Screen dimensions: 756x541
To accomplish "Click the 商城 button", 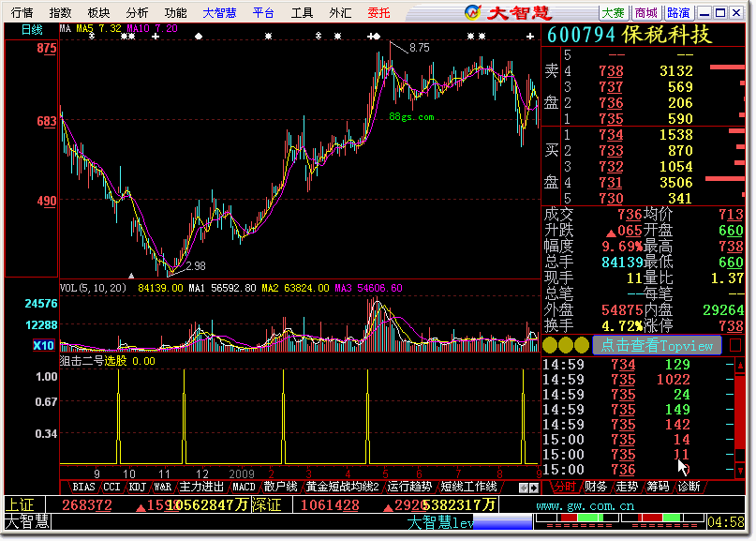I will [x=645, y=13].
